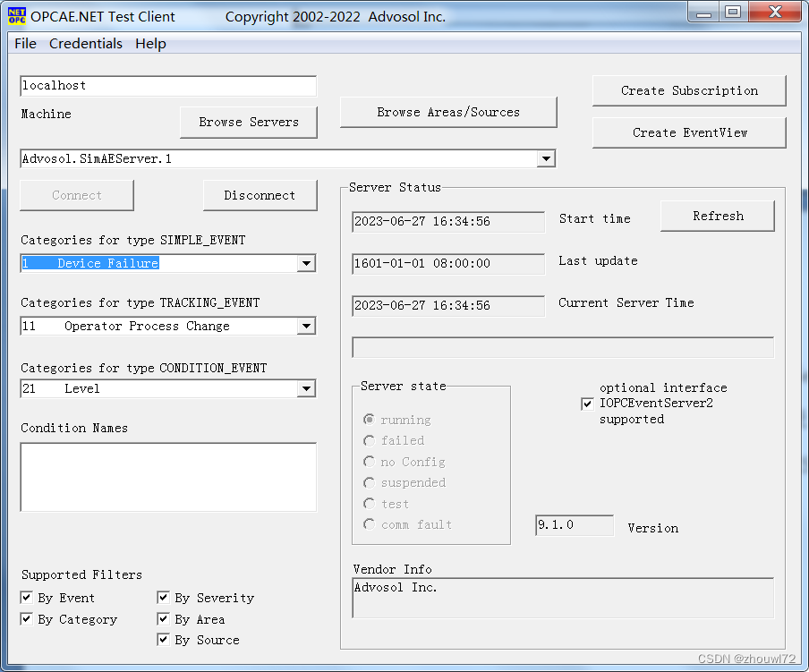809x672 pixels.
Task: Toggle the By Severity filter checkbox
Action: pyautogui.click(x=163, y=598)
